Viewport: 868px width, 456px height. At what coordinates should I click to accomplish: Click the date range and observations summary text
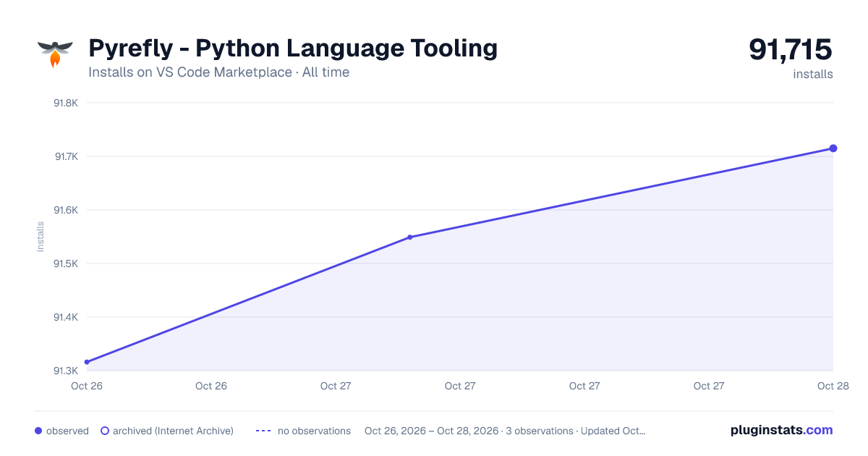tap(505, 431)
